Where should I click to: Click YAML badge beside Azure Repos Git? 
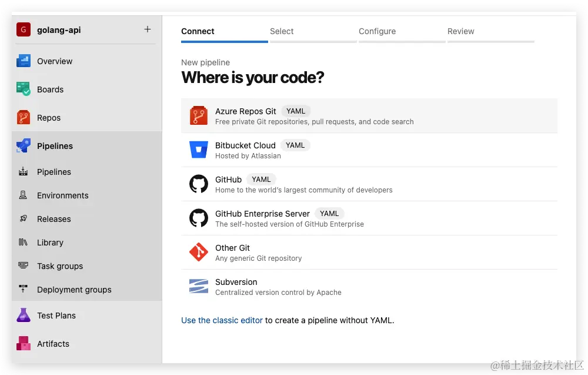[x=296, y=111]
